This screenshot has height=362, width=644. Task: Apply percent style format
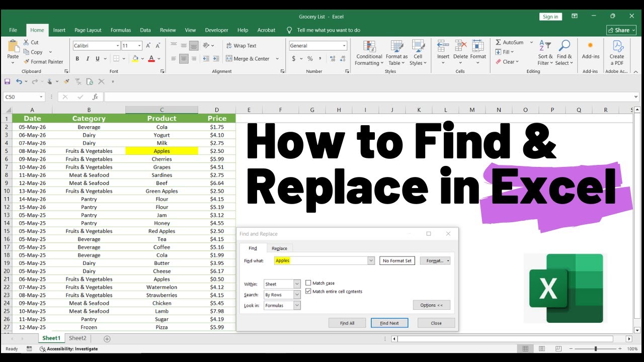310,59
